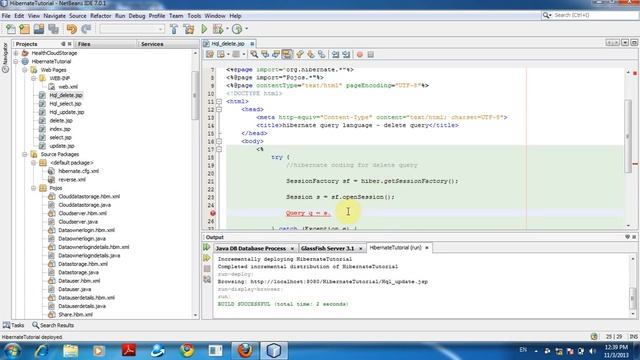
Task: Open the Tools menu
Action: 194,16
